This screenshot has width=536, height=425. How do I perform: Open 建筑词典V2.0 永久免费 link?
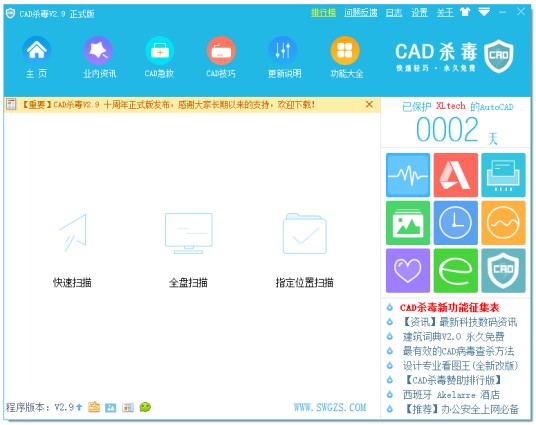pyautogui.click(x=453, y=337)
